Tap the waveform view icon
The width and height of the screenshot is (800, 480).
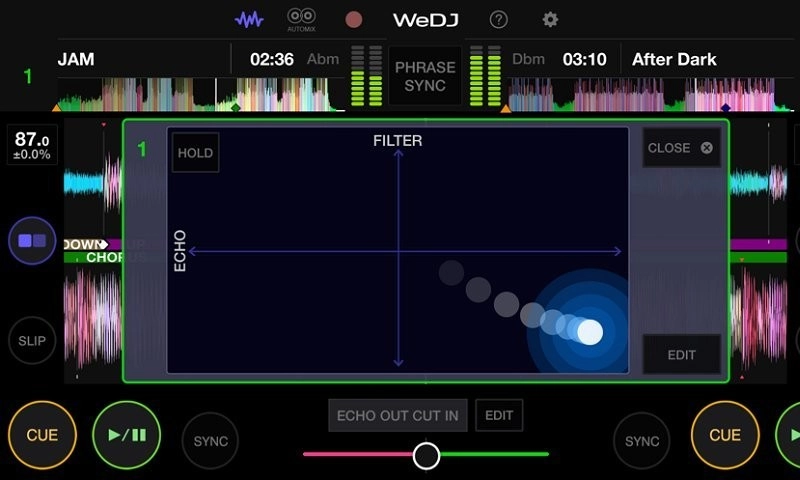tap(249, 20)
